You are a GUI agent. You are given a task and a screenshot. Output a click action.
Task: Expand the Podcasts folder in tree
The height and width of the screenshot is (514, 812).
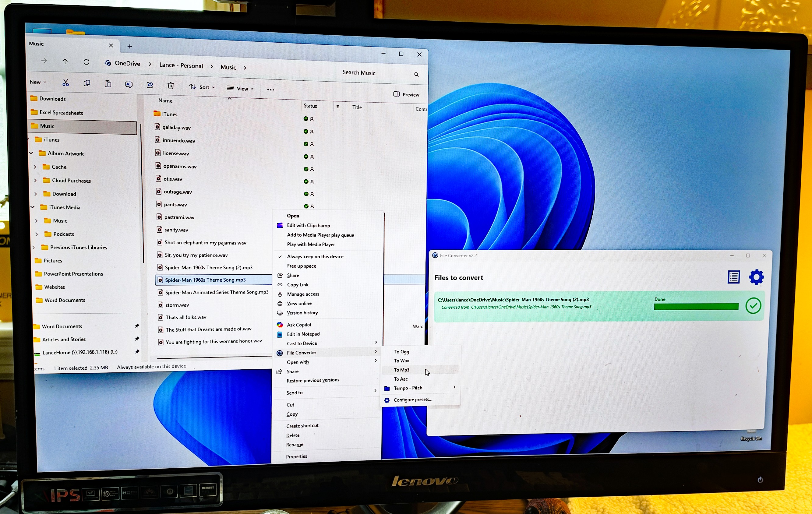point(37,234)
